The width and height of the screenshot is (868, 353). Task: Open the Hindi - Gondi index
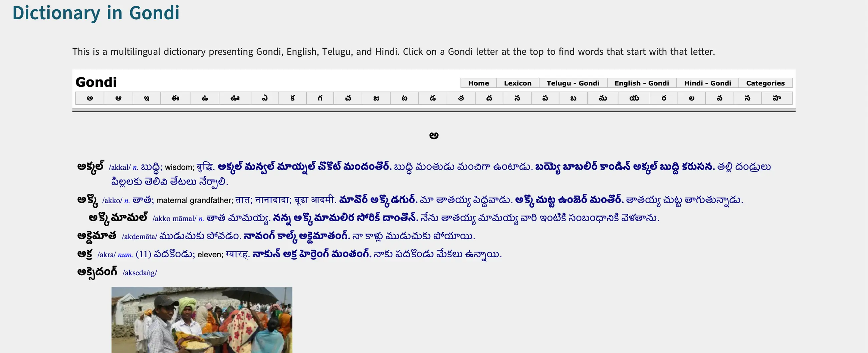tap(707, 83)
